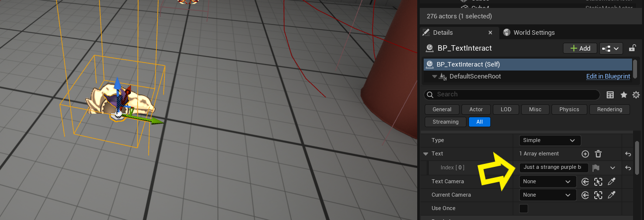Select the Physics filter category
The width and height of the screenshot is (644, 220).
click(x=569, y=109)
